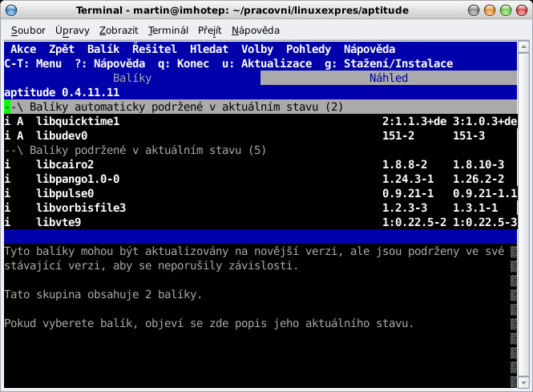Select the libpango1.0-0 package row

[x=260, y=179]
